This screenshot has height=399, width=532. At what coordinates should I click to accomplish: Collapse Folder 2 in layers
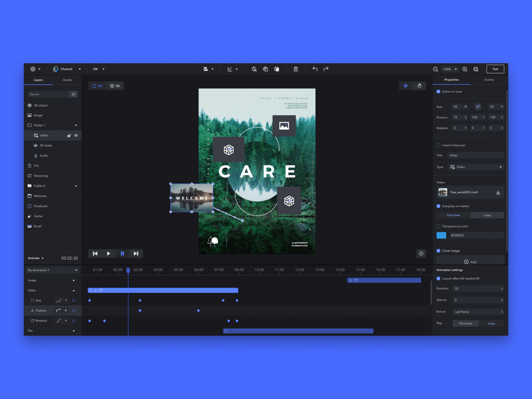(76, 186)
